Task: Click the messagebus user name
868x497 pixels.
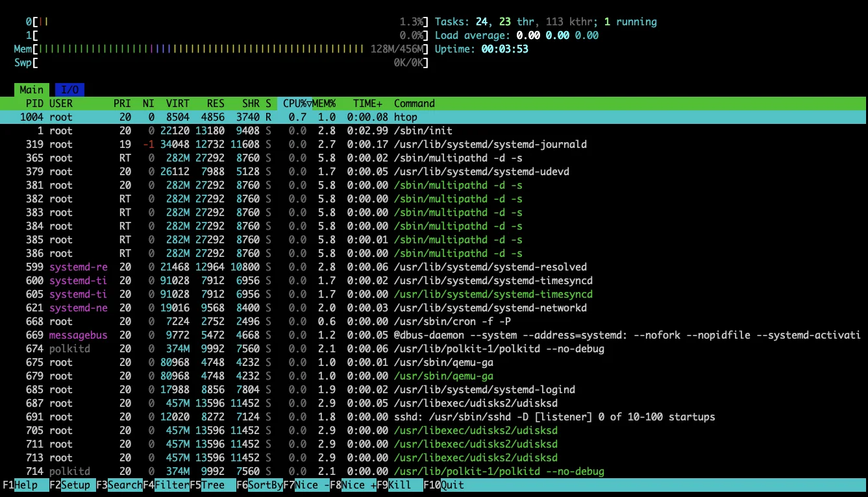Action: point(79,335)
